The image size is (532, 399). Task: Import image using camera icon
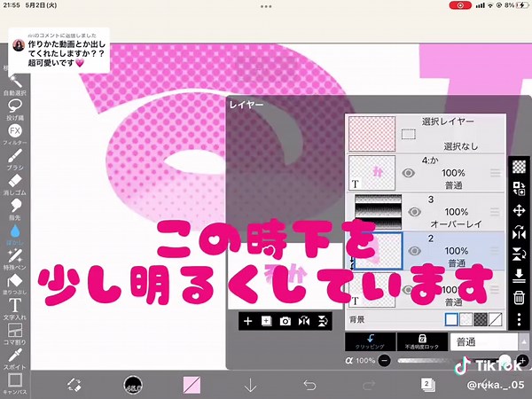point(286,321)
